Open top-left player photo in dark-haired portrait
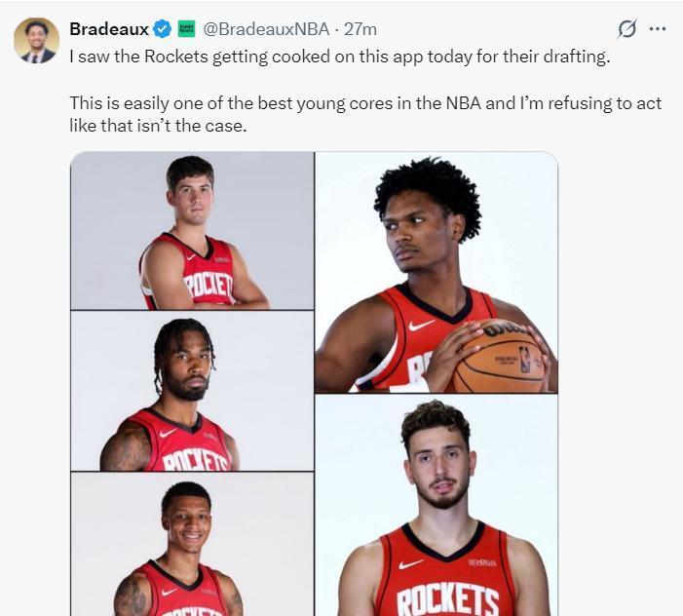The width and height of the screenshot is (683, 616). 192,231
